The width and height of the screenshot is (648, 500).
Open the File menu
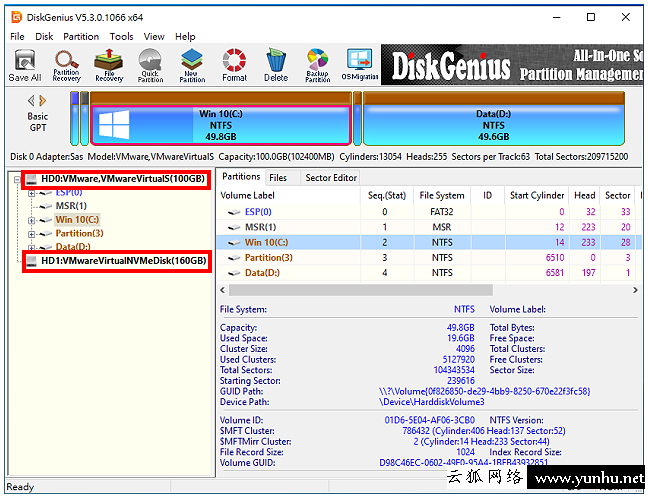click(x=17, y=36)
